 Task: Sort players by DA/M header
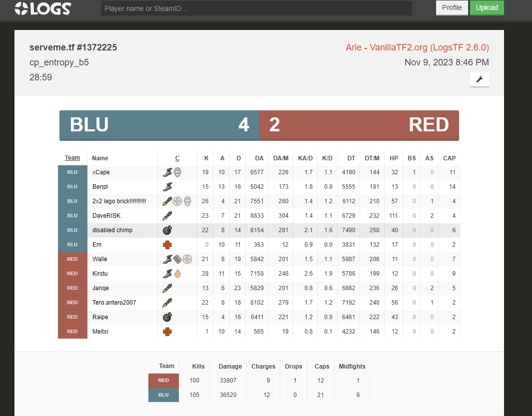click(281, 158)
